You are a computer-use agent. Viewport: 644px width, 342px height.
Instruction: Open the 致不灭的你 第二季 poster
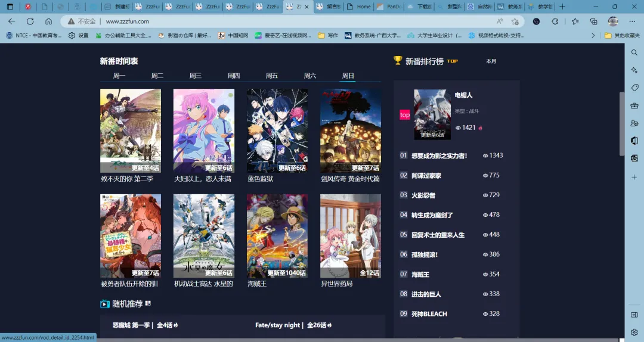pyautogui.click(x=131, y=130)
